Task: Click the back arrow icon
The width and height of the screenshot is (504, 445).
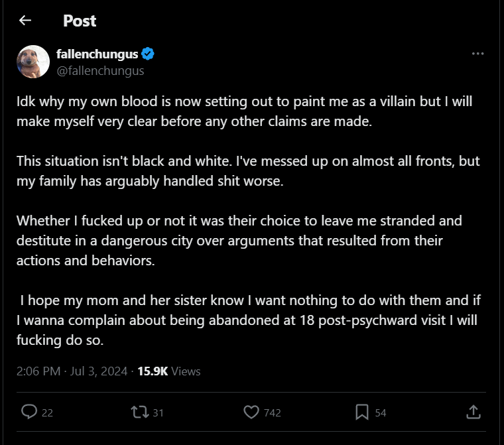Action: click(x=25, y=21)
